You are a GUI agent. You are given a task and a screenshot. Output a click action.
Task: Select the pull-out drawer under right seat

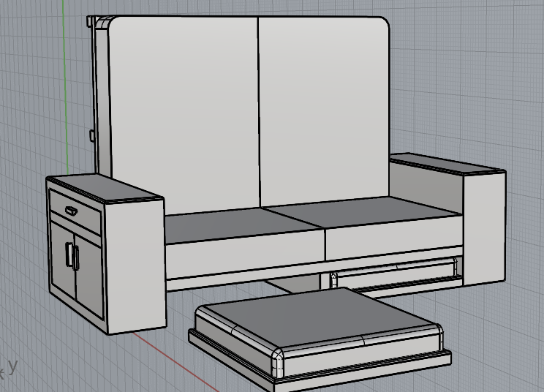click(x=395, y=276)
